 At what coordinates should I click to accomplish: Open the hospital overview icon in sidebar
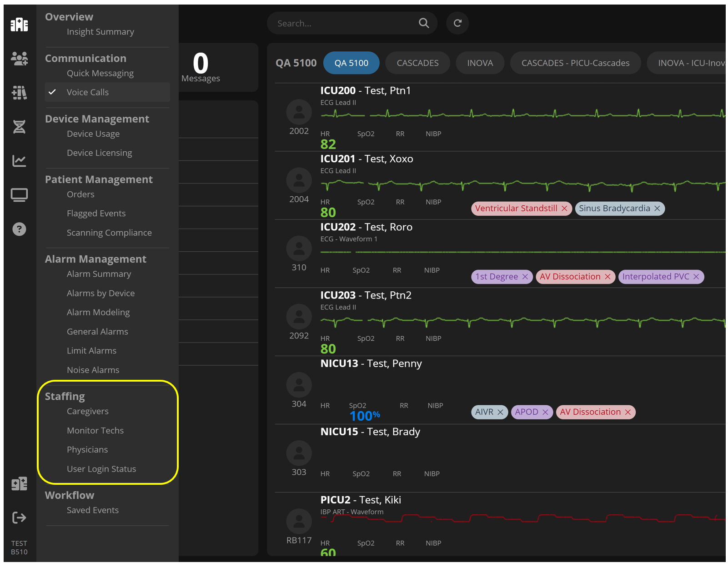pos(19,25)
